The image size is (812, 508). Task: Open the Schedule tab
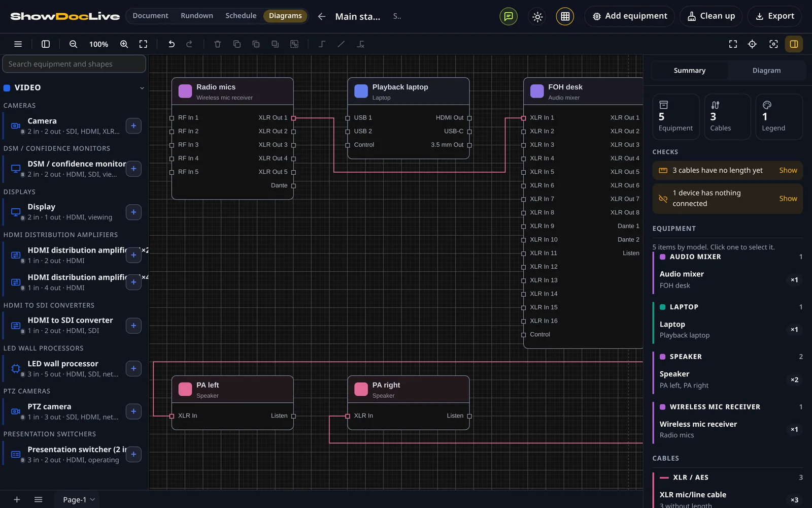point(241,16)
